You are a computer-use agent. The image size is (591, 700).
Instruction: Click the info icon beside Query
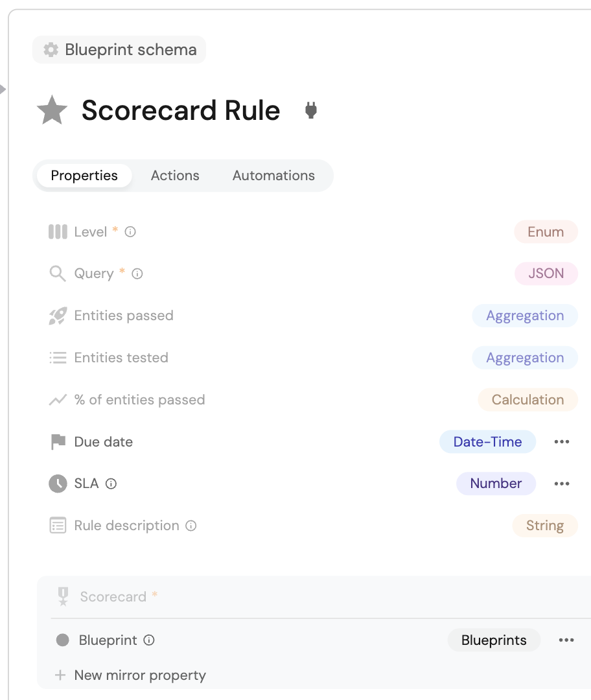[137, 274]
